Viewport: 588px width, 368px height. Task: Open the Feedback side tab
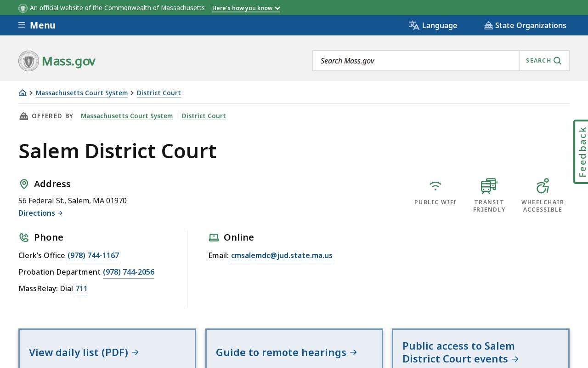tap(581, 152)
